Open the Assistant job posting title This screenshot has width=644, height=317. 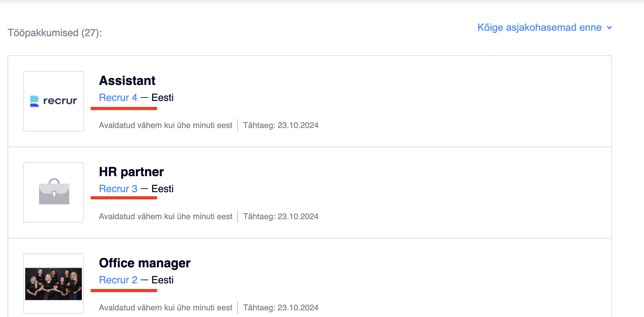(x=127, y=81)
